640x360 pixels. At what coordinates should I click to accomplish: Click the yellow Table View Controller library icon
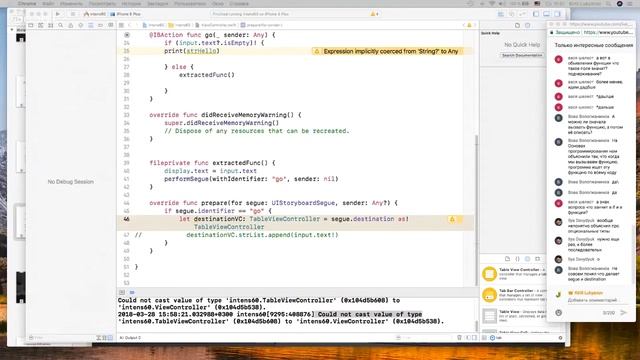(489, 273)
